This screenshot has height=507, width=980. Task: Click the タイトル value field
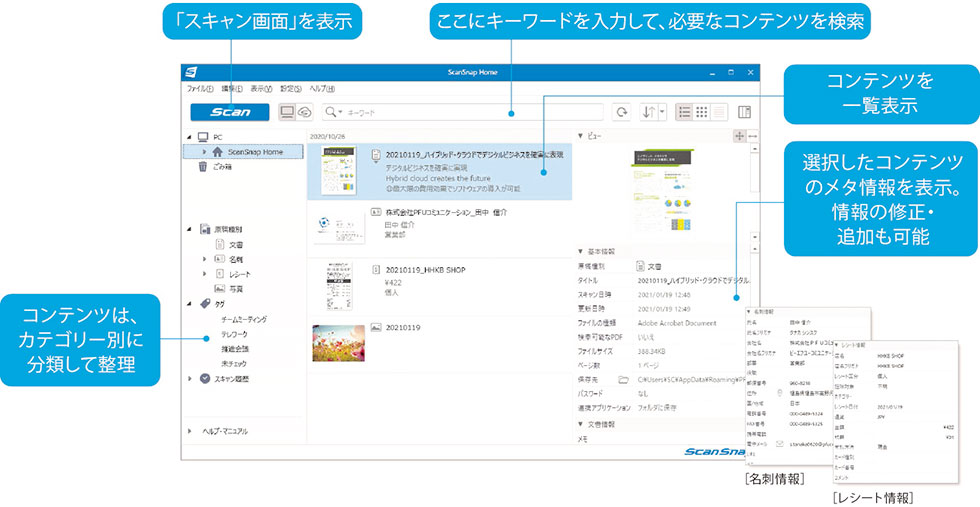point(694,280)
